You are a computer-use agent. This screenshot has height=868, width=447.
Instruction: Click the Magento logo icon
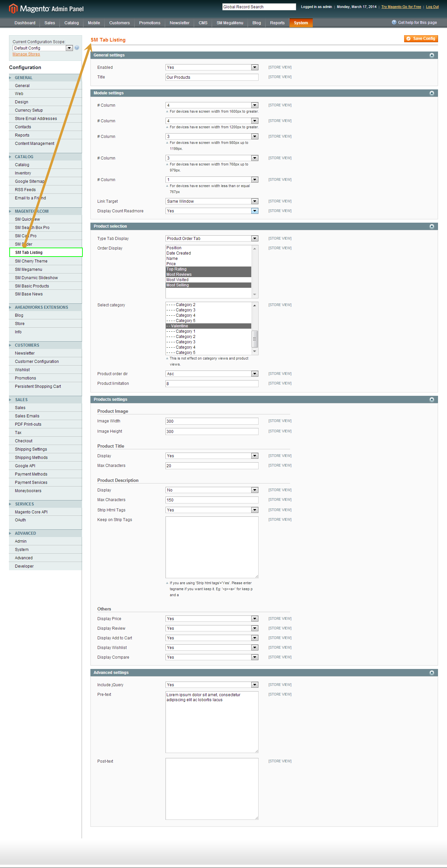coord(13,8)
